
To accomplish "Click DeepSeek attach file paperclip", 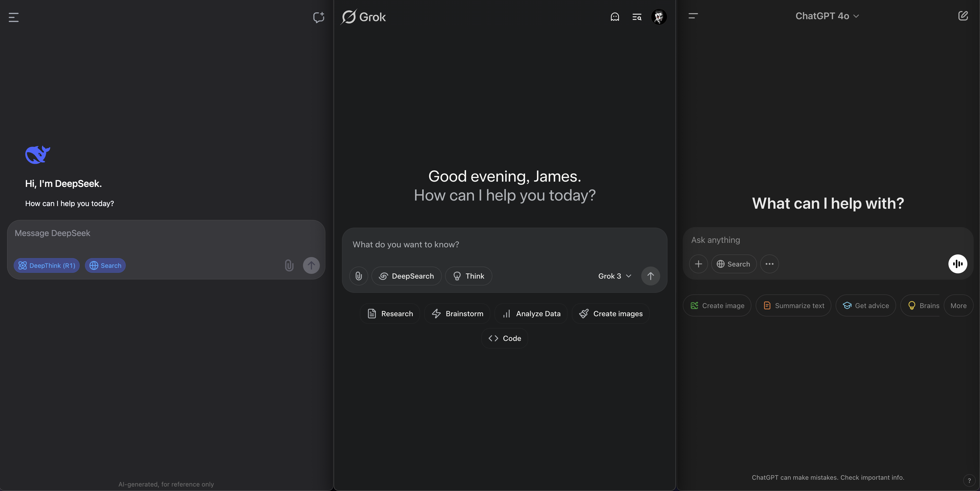I will tap(289, 265).
